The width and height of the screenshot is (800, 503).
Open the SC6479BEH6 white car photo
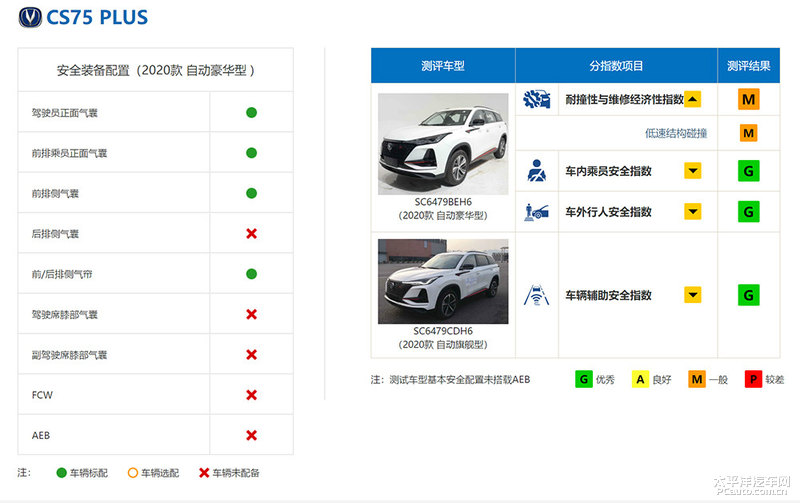coord(443,144)
